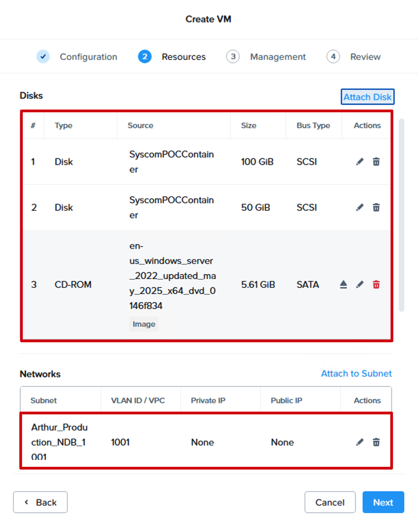Screen dimensions: 418x532
Task: Click the CD-ROM type cell
Action: click(73, 284)
